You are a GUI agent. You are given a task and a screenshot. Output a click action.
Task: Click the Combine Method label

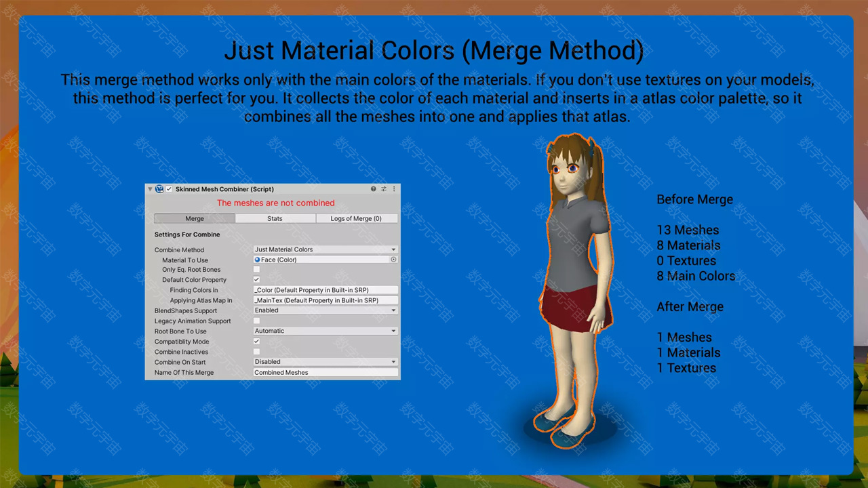coord(179,250)
